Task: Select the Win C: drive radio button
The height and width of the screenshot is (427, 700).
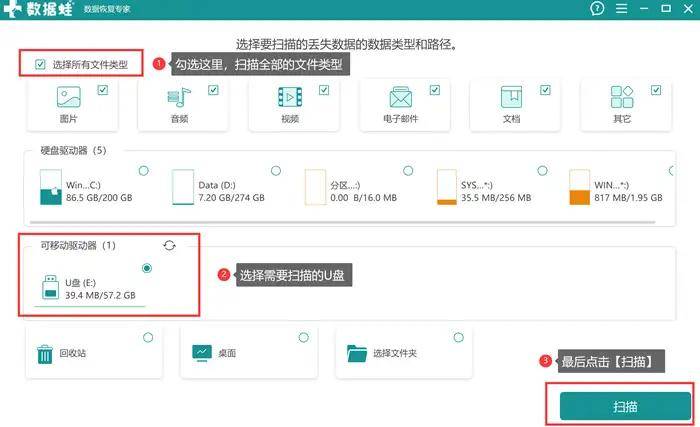Action: click(x=144, y=171)
